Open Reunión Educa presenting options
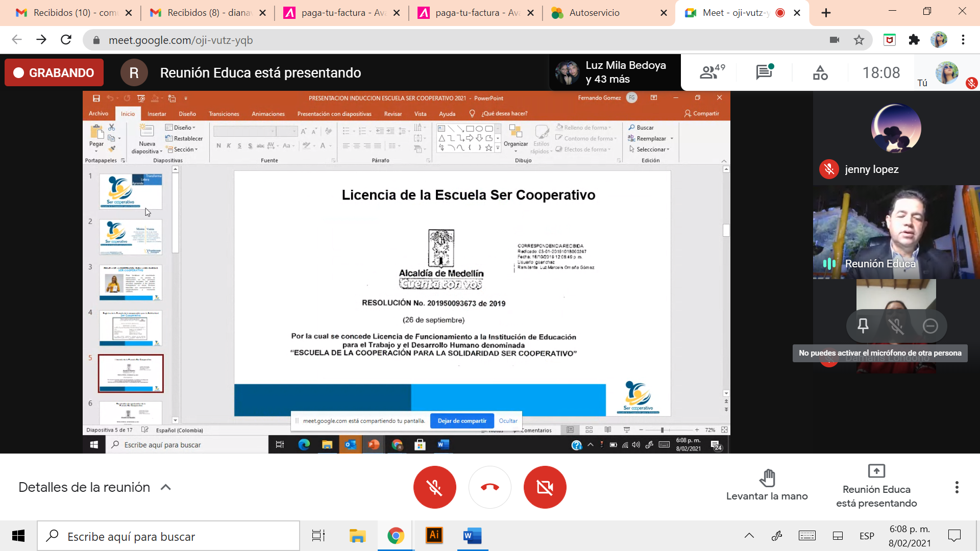This screenshot has width=980, height=551. click(876, 485)
